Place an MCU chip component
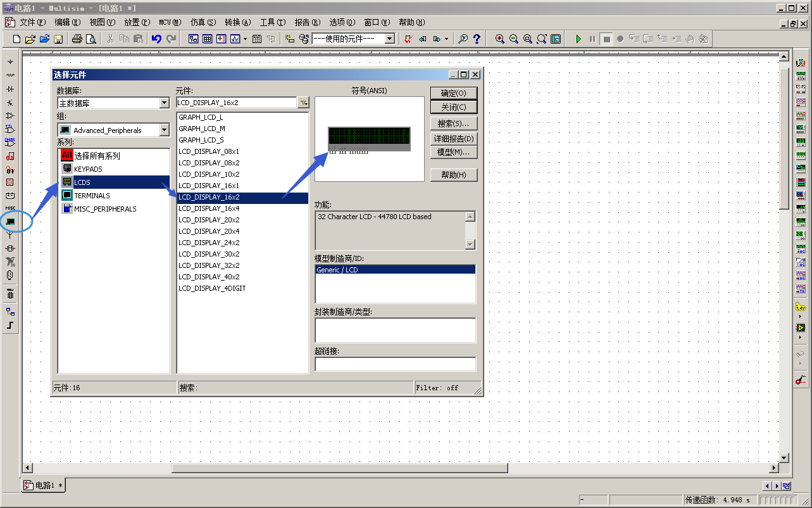This screenshot has height=508, width=812. click(10, 294)
